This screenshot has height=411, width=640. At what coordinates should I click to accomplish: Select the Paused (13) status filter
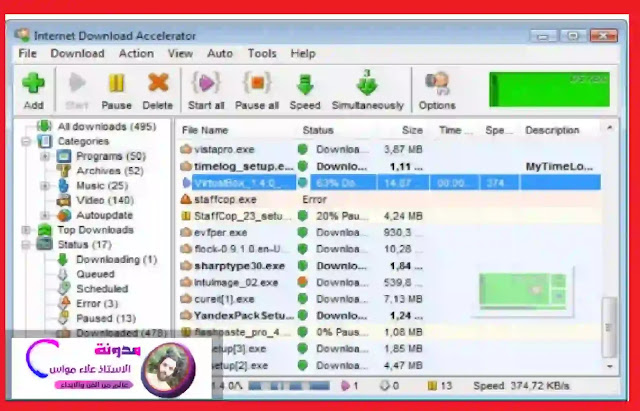coord(106,318)
